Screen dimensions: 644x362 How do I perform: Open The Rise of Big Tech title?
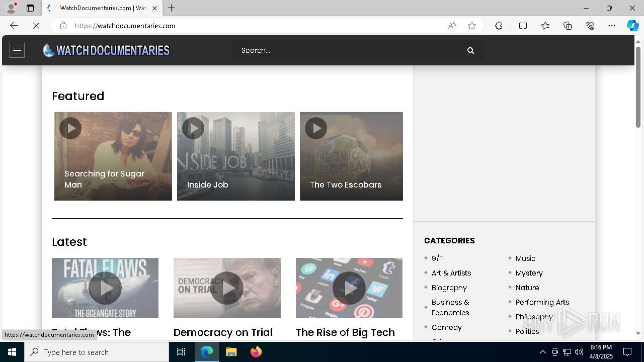tap(345, 332)
